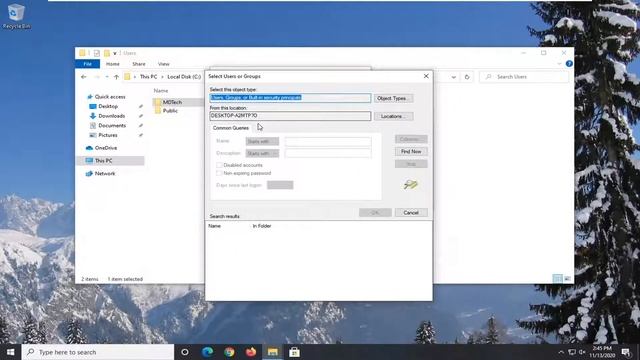Click the In Folder column header
This screenshot has height=360, width=640.
click(x=262, y=226)
